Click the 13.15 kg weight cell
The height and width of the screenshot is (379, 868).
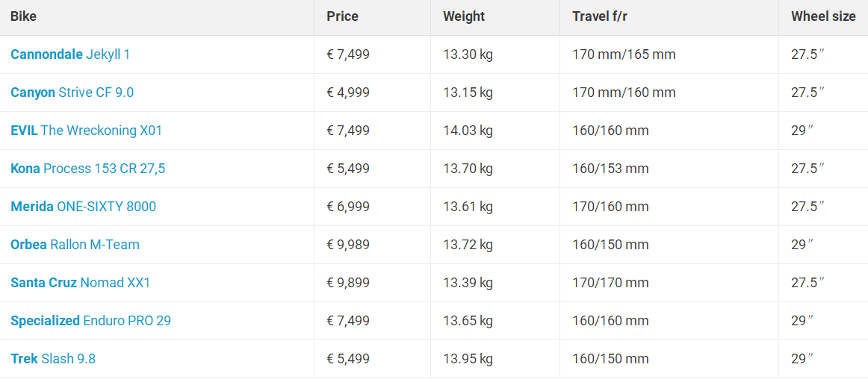tap(468, 93)
